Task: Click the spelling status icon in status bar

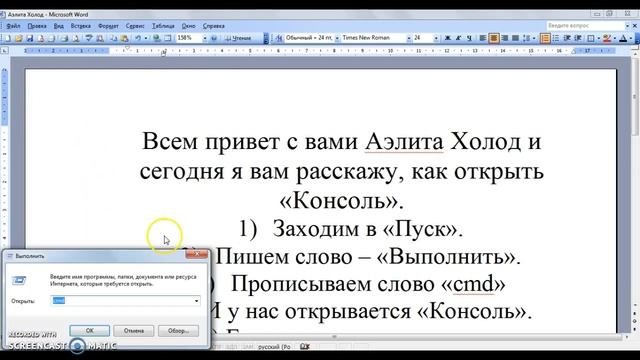Action: tap(304, 347)
